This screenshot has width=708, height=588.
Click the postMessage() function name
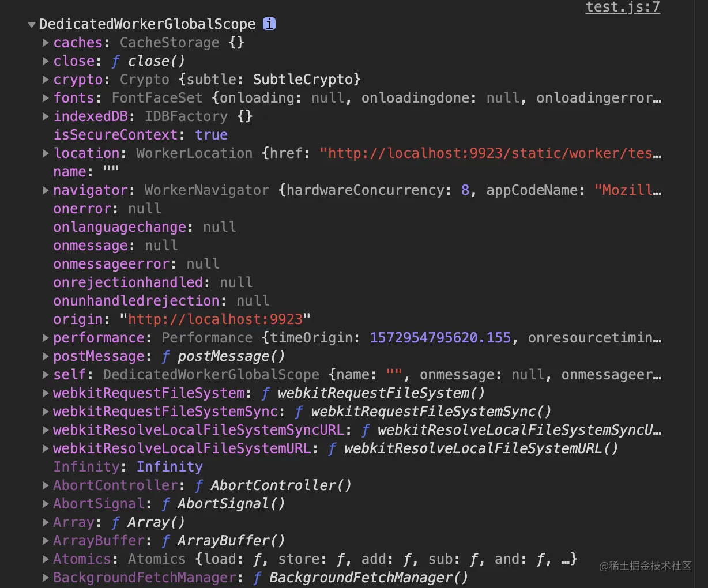point(231,356)
